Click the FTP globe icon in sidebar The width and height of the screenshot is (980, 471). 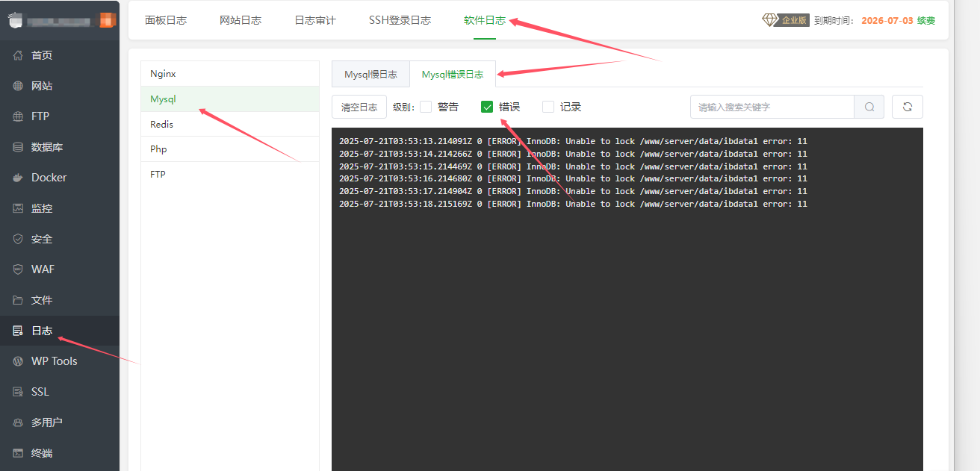(18, 116)
